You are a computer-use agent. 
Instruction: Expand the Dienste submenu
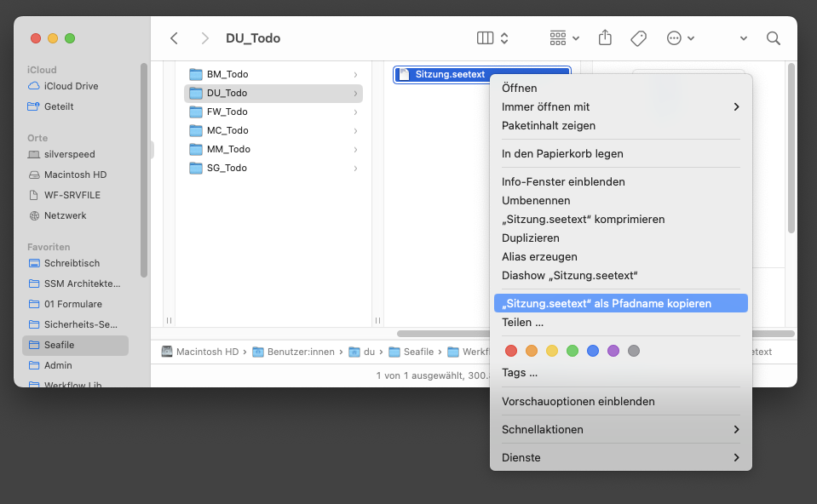tap(620, 457)
